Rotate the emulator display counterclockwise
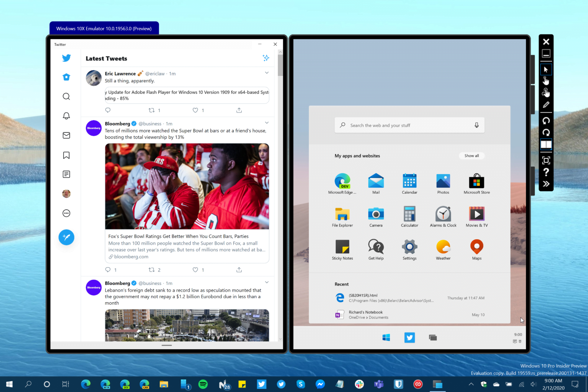588x392 pixels. point(546,121)
